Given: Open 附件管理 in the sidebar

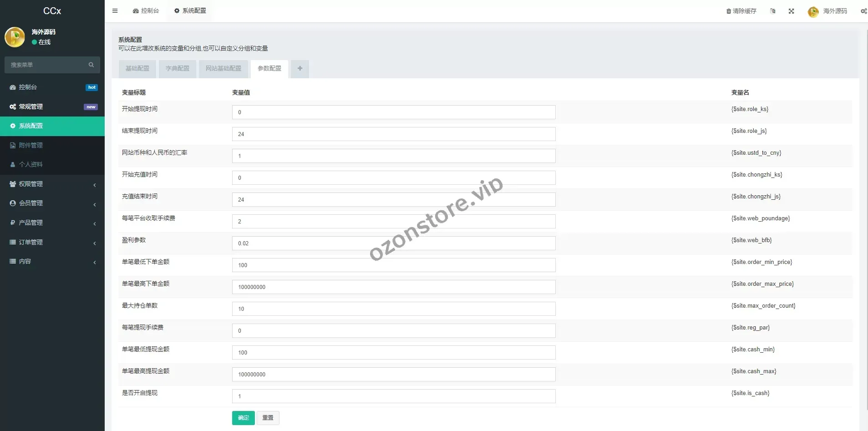Looking at the screenshot, I should pos(31,145).
